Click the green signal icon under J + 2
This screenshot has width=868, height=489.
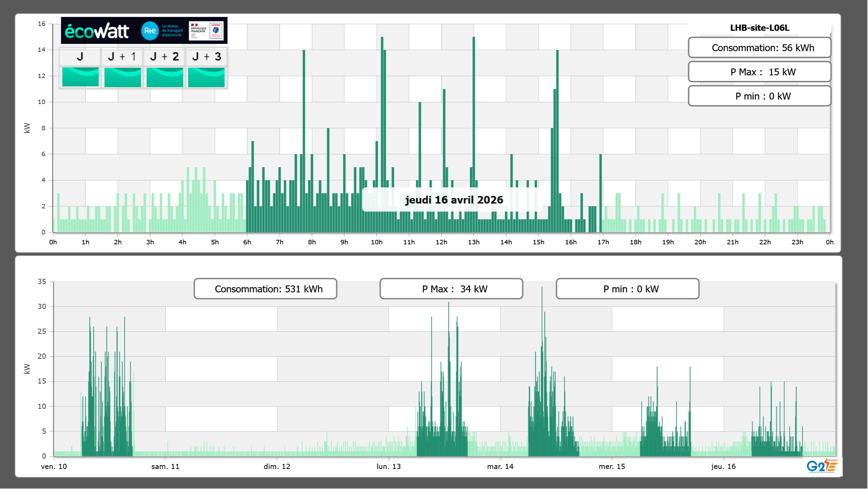pos(165,77)
